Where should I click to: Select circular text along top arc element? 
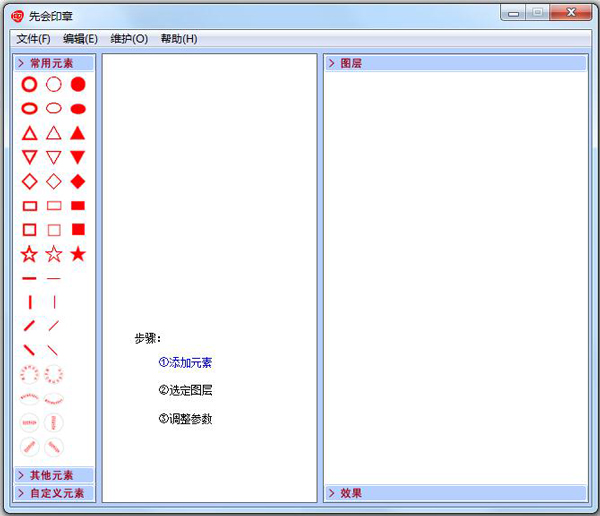click(29, 374)
